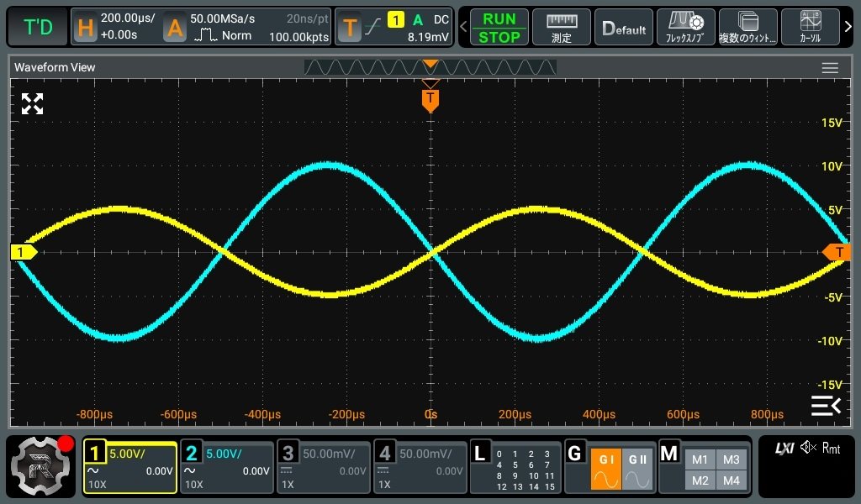The width and height of the screenshot is (861, 504).
Task: Open the signal generator G menu
Action: (x=575, y=453)
